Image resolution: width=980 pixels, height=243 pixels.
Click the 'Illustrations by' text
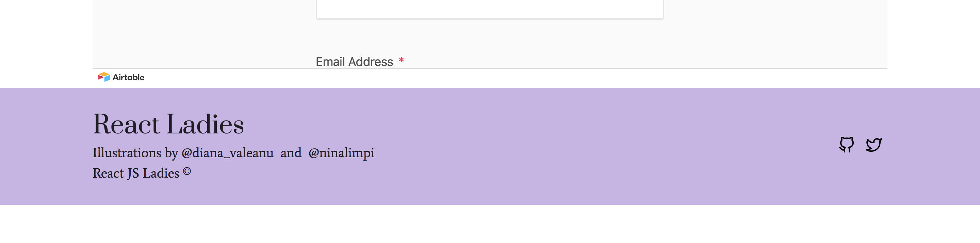pos(135,153)
